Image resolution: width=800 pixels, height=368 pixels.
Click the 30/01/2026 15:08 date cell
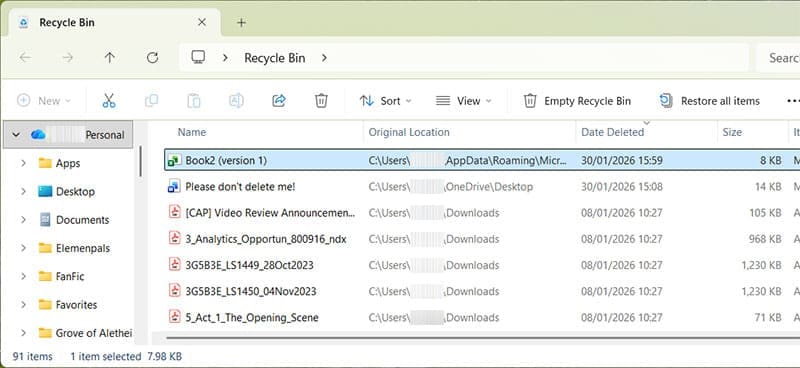pyautogui.click(x=621, y=187)
